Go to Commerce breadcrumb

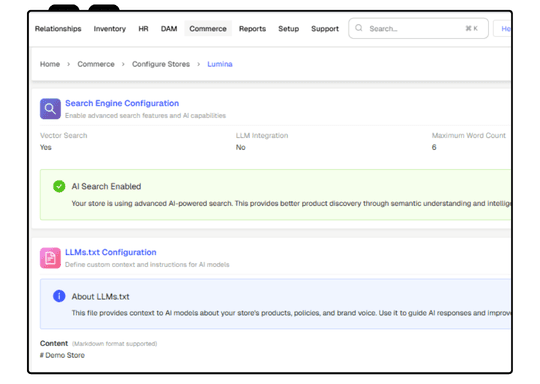click(x=96, y=64)
